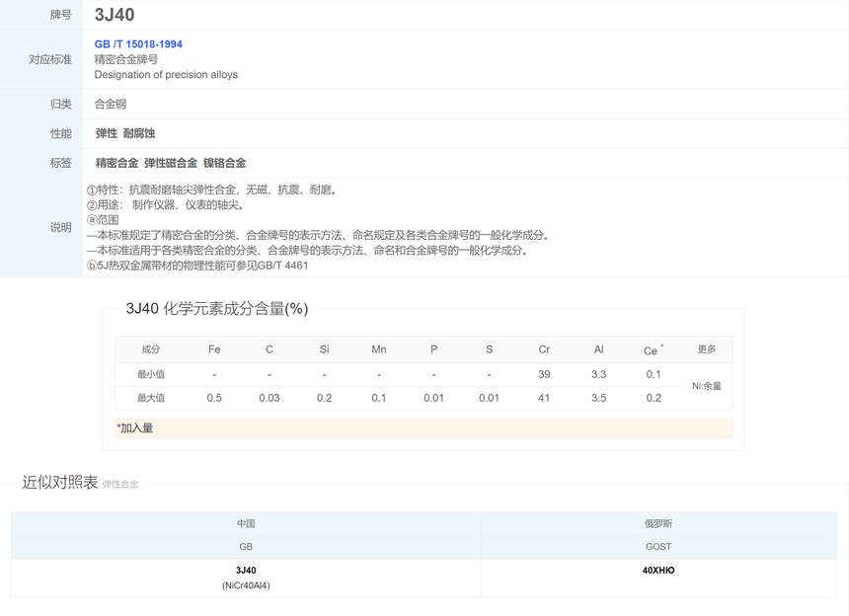Select the Fe column header
849x616 pixels.
[214, 349]
